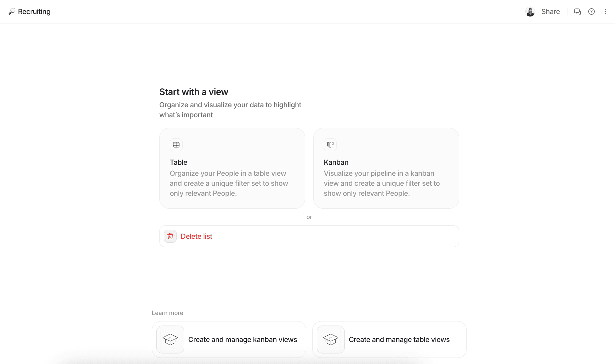This screenshot has width=615, height=364.
Task: Open the chat bubbles icon in the header
Action: click(577, 11)
